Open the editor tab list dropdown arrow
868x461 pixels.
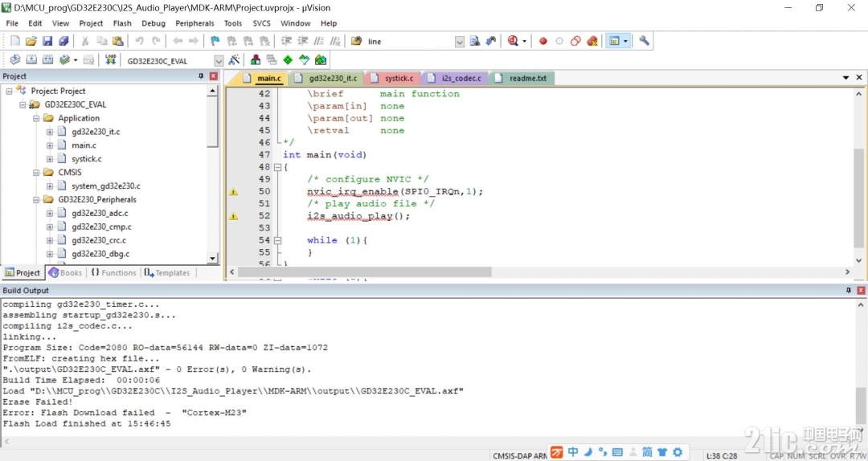[845, 78]
